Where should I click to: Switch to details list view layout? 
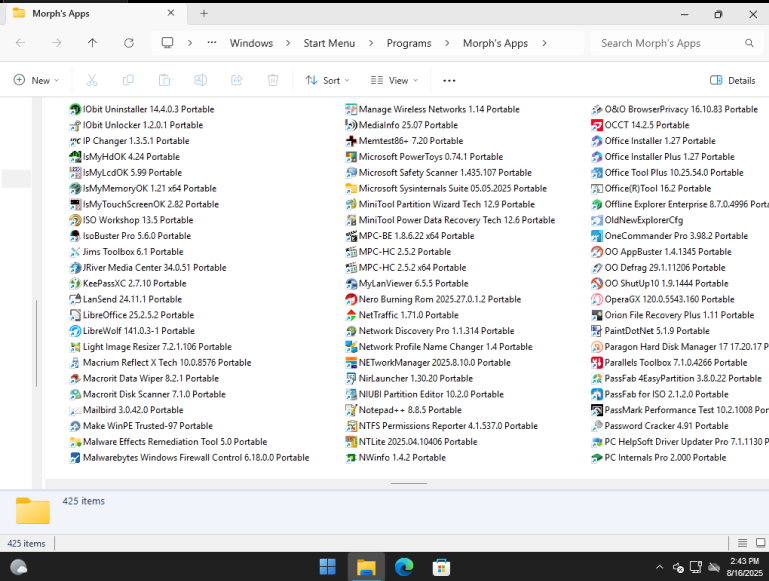[x=743, y=543]
